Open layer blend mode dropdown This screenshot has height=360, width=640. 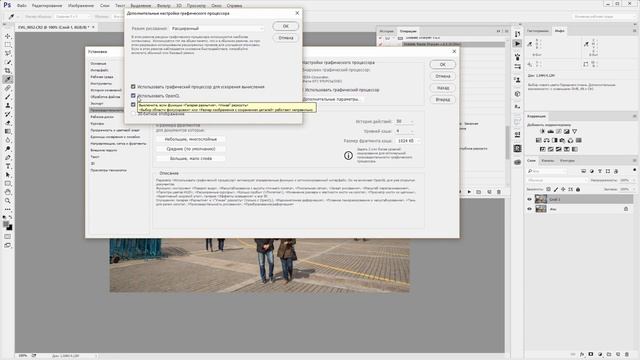(557, 180)
